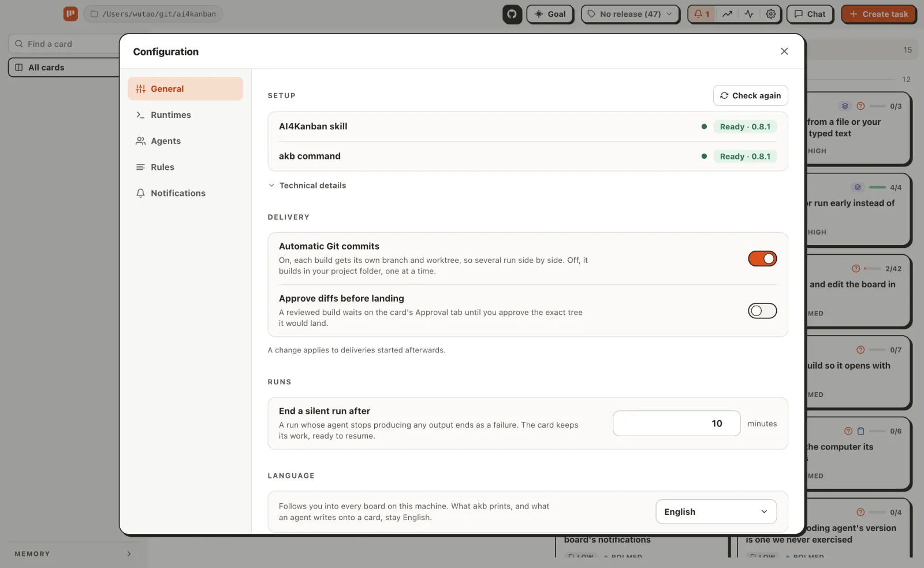Select the General settings tab
The height and width of the screenshot is (568, 924).
(x=185, y=89)
